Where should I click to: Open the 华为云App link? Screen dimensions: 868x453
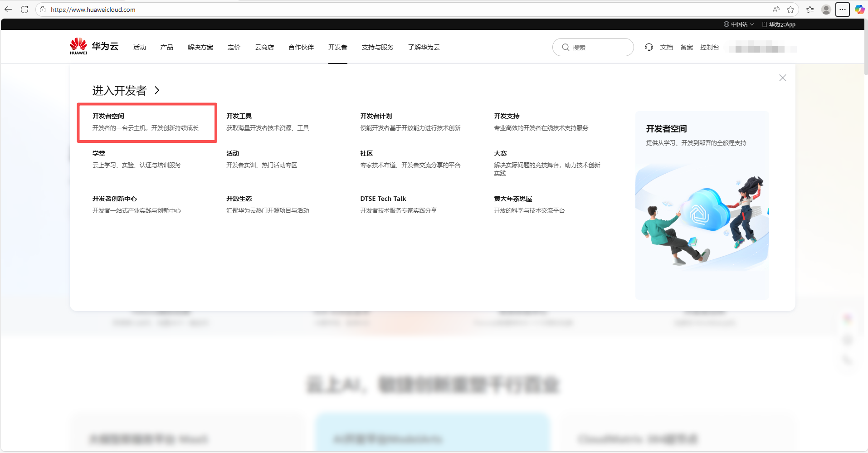pyautogui.click(x=779, y=24)
